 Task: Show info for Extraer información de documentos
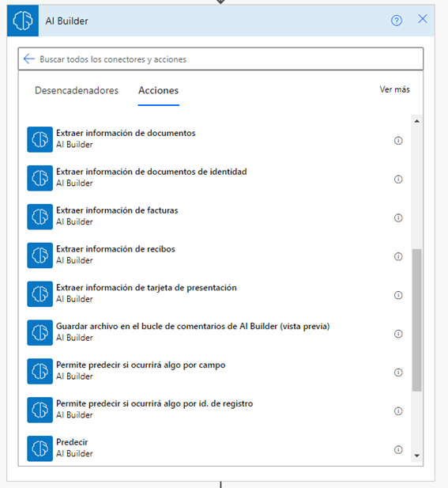(x=398, y=141)
